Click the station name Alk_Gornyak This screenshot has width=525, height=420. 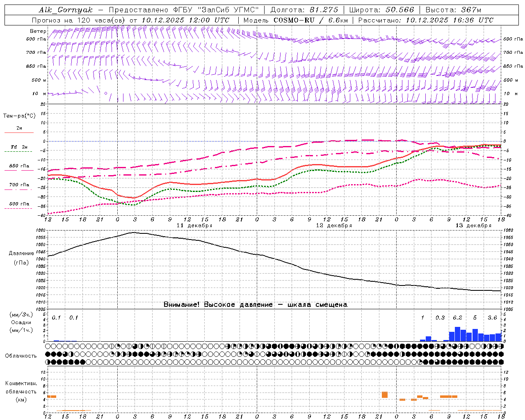point(66,10)
